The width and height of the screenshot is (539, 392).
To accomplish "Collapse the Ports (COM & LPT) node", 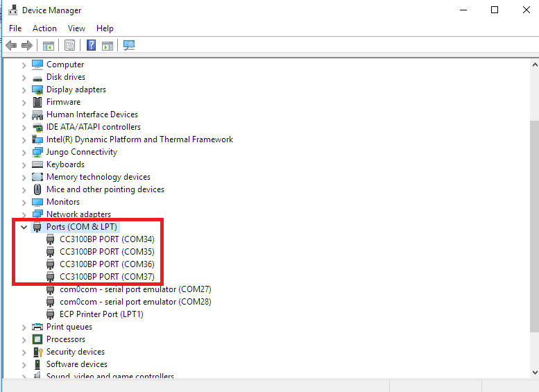I will 24,227.
